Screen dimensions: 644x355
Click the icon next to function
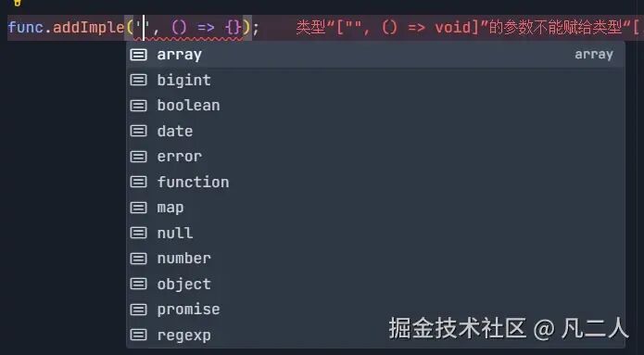[138, 182]
